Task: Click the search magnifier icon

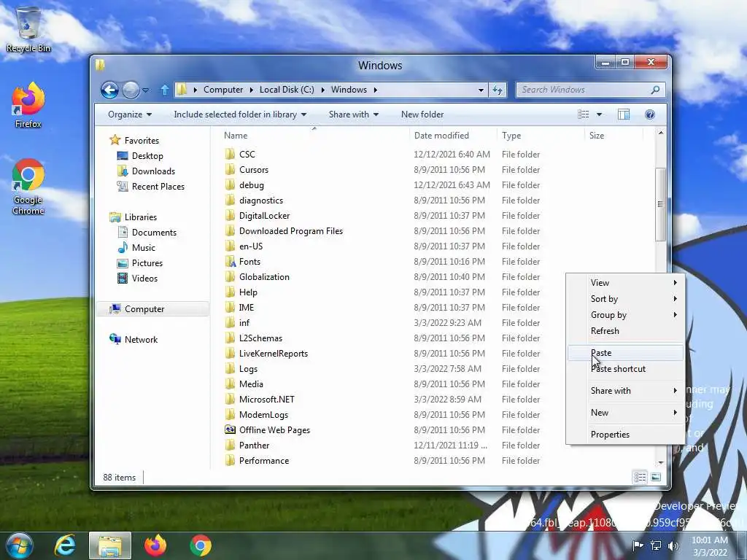Action: pos(656,90)
